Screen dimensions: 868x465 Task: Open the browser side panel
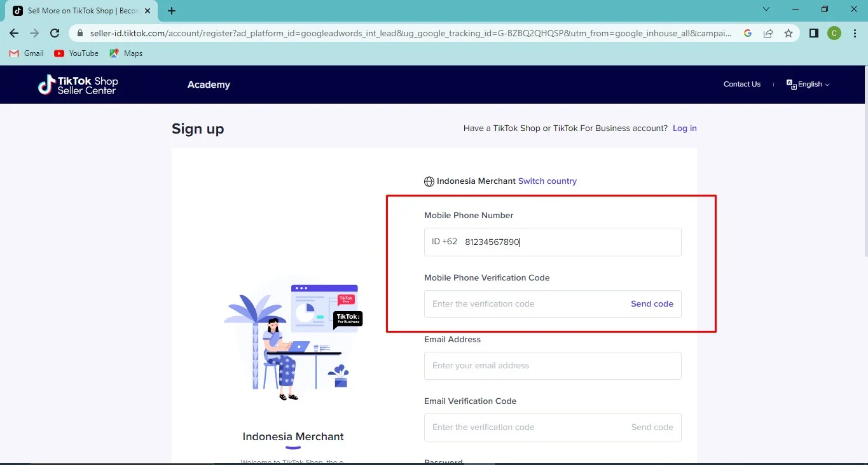click(x=813, y=33)
